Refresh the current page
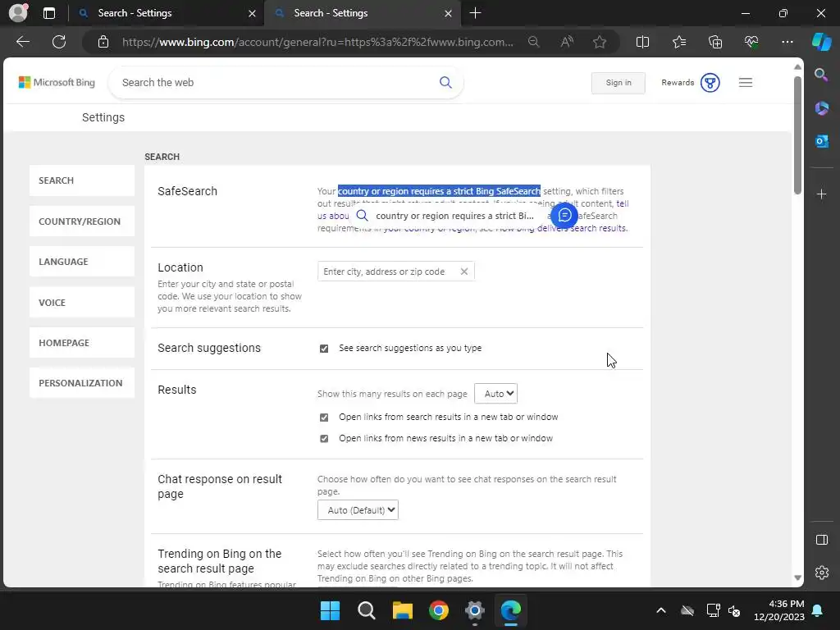This screenshot has width=840, height=630. 59,42
